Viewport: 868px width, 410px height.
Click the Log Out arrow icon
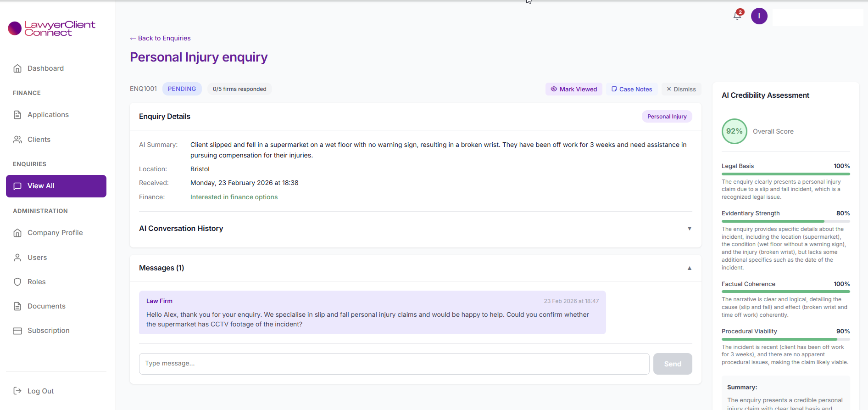(17, 391)
